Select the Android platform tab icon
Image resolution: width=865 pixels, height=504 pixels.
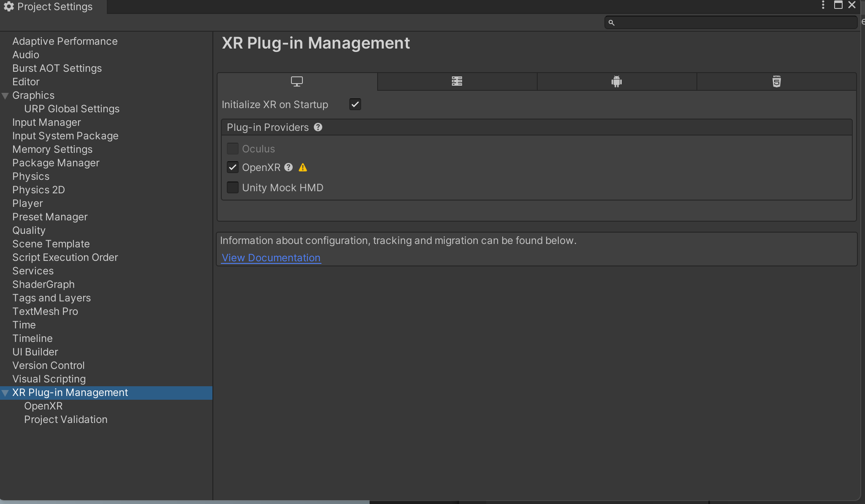click(x=617, y=81)
